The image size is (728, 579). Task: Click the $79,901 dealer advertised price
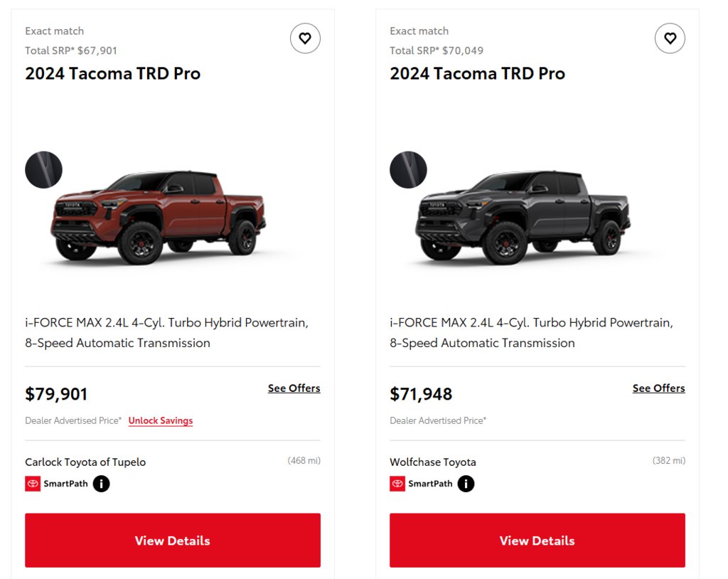point(56,394)
